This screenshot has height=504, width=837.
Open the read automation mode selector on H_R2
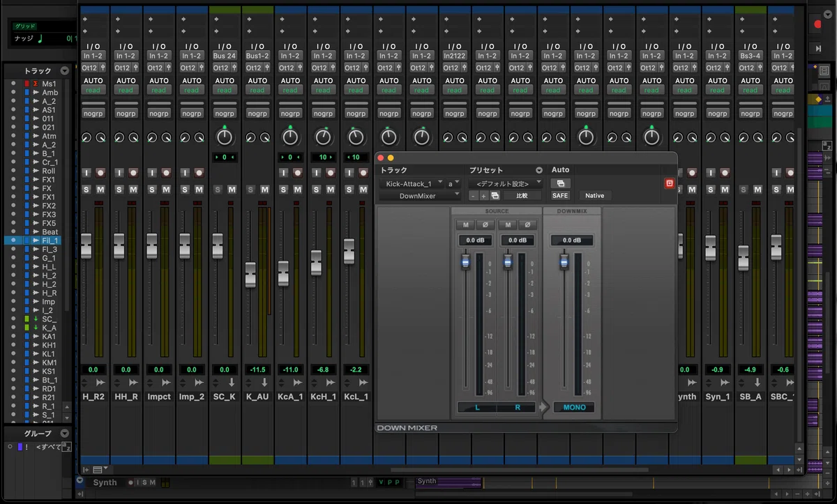coord(93,91)
